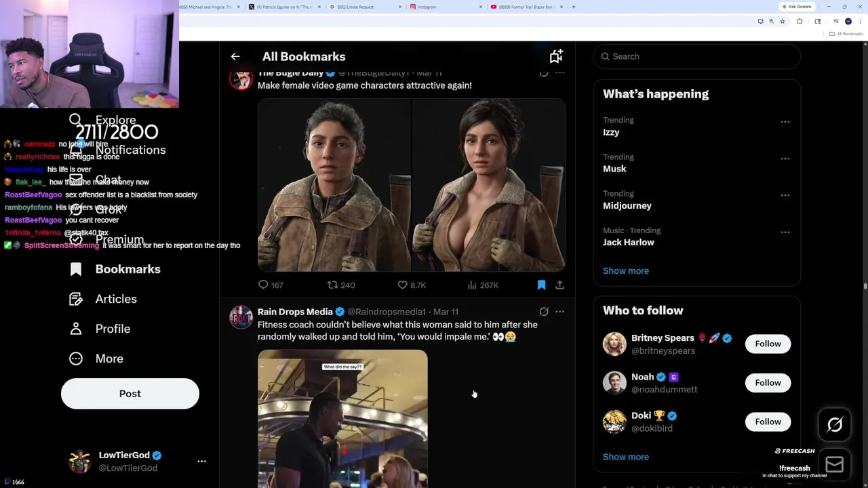
Task: Open the Messages floating envelope button
Action: pos(835,464)
